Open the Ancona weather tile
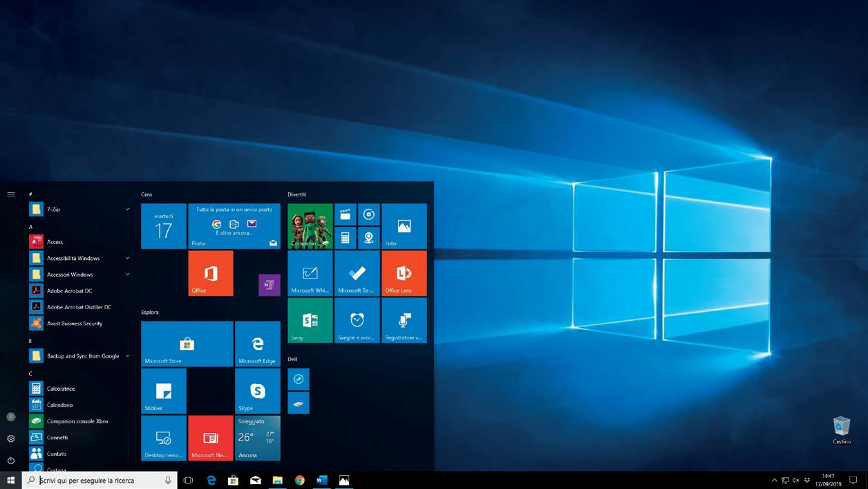Screen dimensions: 868x489 coord(258,438)
